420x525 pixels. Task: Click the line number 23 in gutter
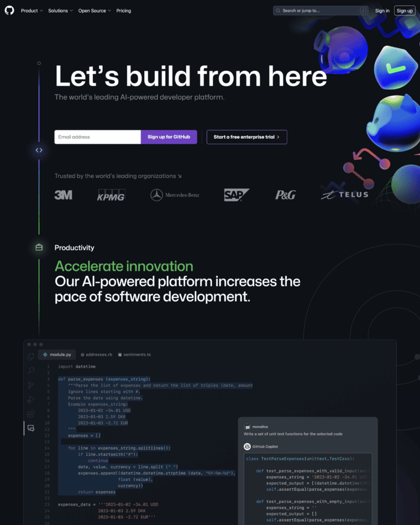point(47,505)
